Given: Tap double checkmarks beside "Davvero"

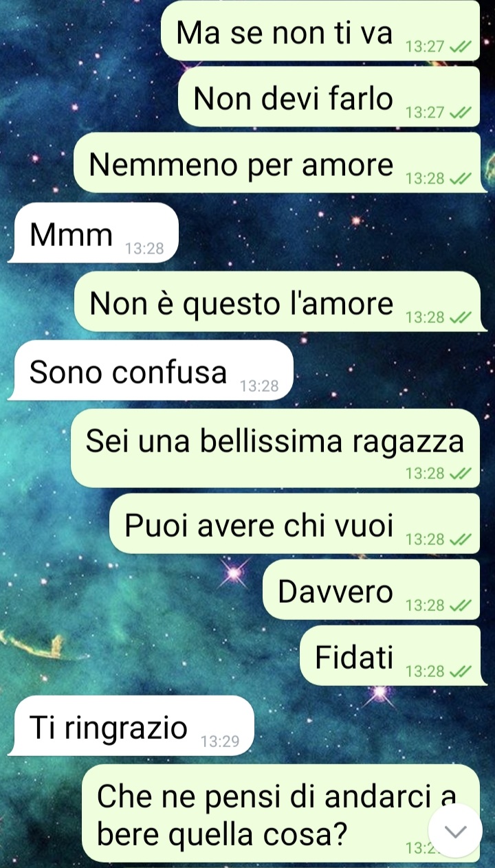Looking at the screenshot, I should [460, 605].
